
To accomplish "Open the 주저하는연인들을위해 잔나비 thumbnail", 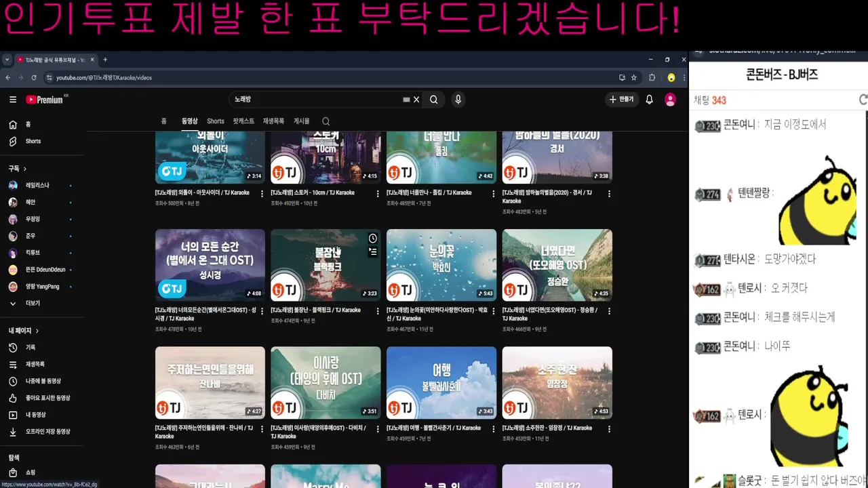I will point(210,383).
